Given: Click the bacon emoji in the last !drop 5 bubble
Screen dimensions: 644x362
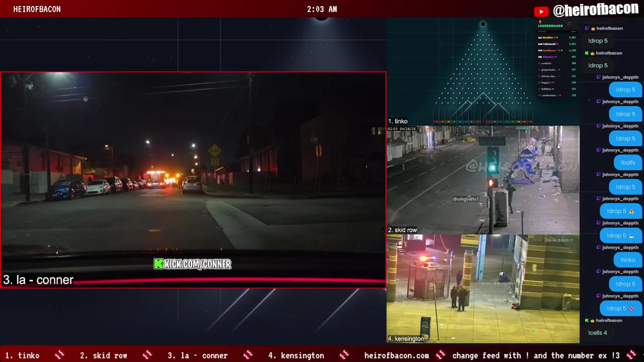Looking at the screenshot, I should (x=632, y=308).
